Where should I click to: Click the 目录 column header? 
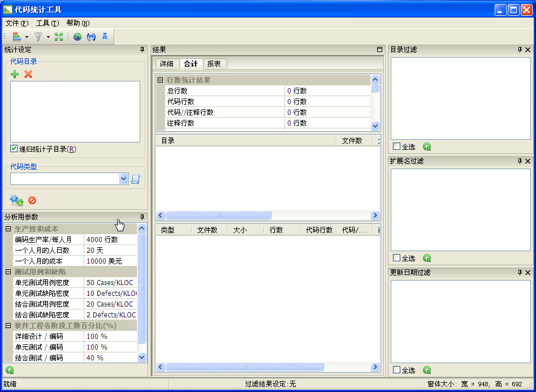(x=246, y=141)
